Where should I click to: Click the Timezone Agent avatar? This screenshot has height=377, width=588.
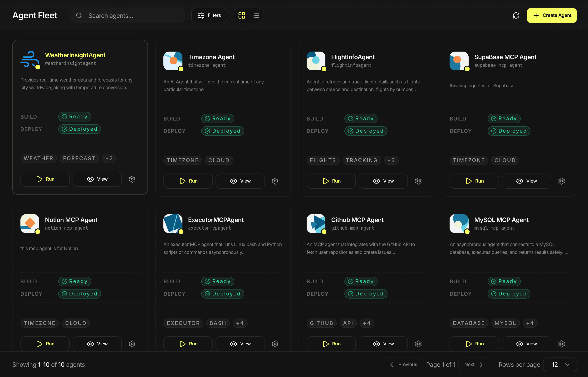coord(173,61)
